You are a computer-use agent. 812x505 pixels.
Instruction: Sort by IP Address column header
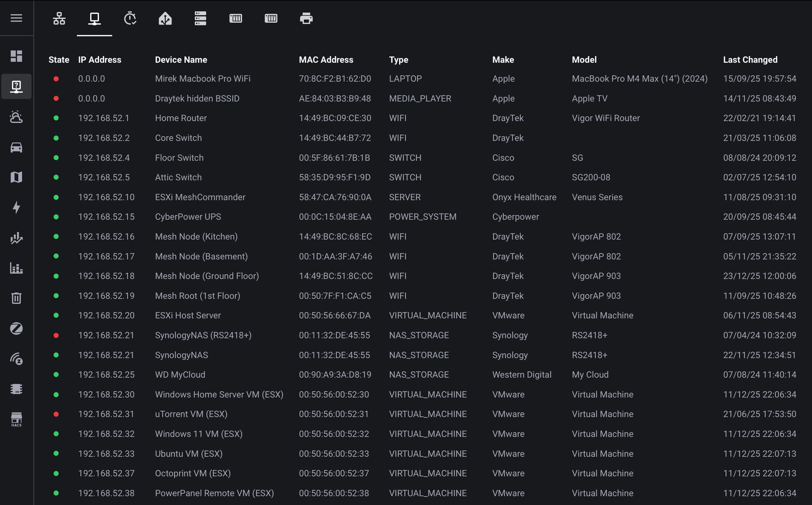pos(99,60)
